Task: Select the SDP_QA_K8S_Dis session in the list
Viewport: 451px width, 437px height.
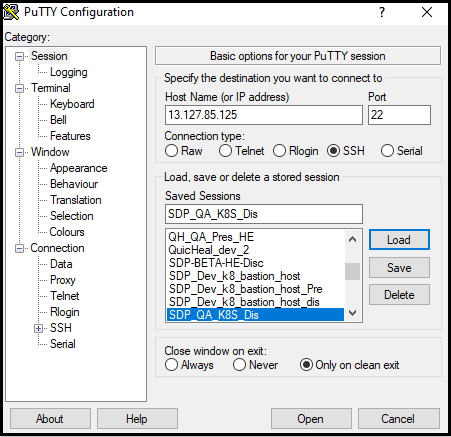Action: (255, 315)
